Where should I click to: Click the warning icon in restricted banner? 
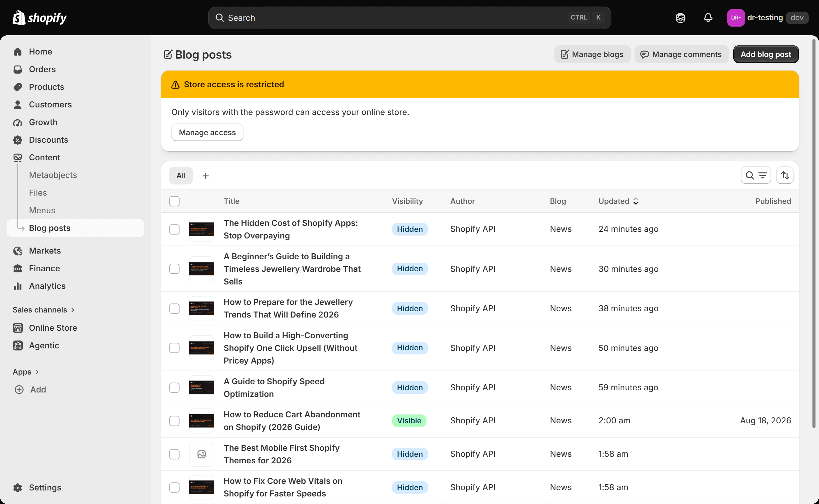[x=175, y=85]
